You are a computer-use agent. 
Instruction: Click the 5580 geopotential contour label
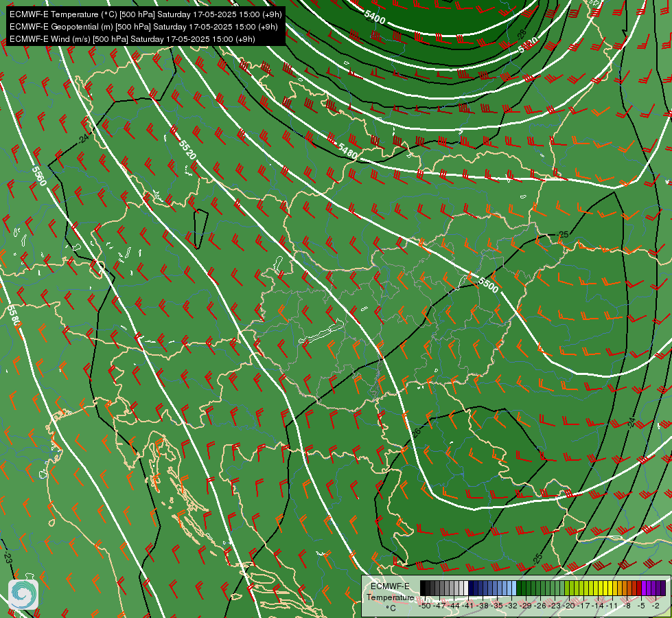(14, 316)
